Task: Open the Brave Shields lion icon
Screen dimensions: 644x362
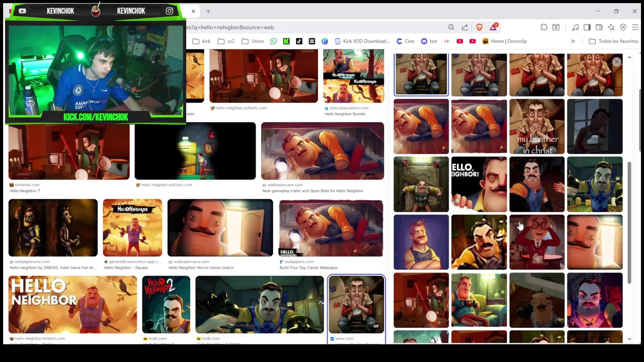Action: point(479,27)
